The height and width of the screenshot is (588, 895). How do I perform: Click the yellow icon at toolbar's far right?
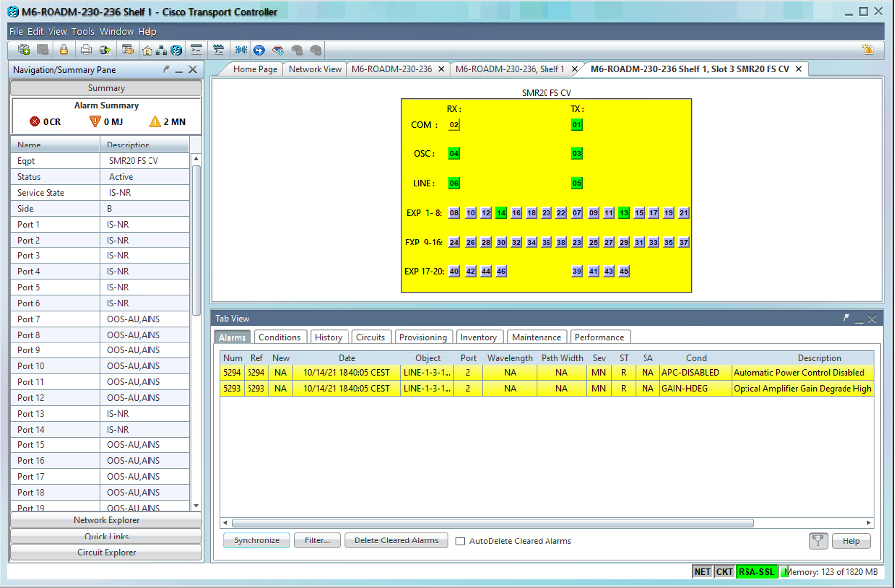point(868,49)
